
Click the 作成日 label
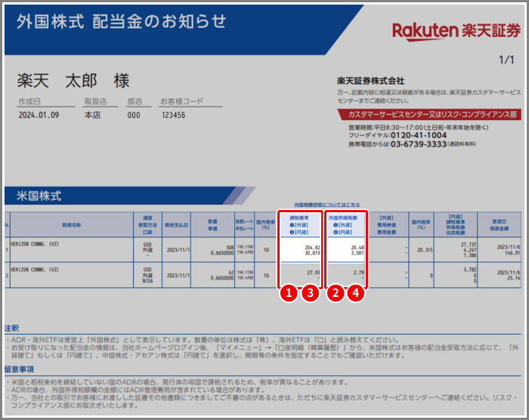tap(29, 101)
